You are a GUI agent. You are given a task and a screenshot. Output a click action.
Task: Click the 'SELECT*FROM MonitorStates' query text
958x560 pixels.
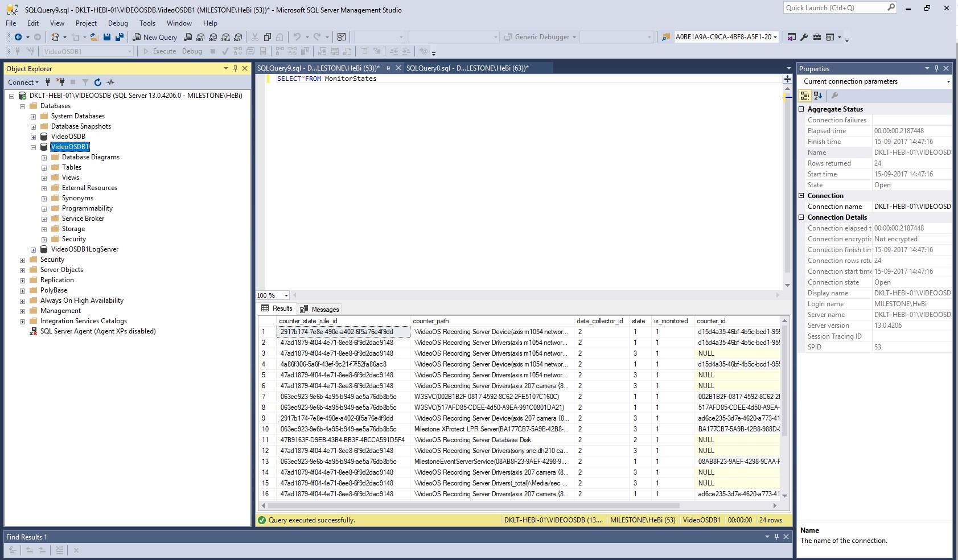[x=326, y=79]
